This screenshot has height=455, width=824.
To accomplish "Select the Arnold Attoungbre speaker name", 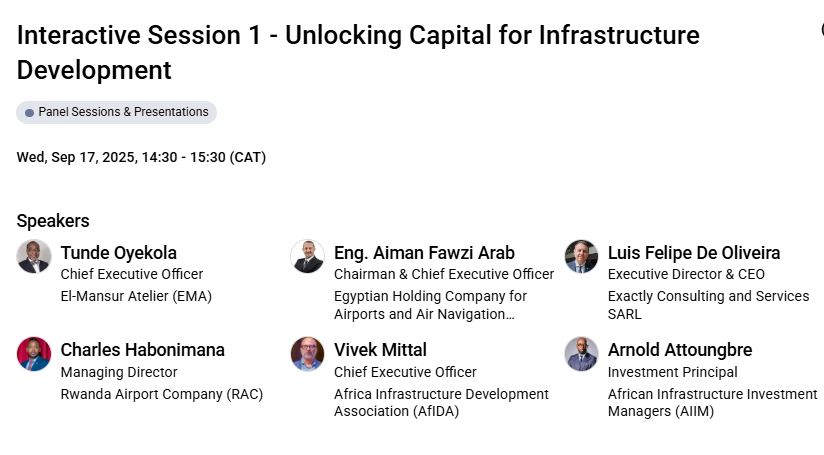I will point(680,350).
